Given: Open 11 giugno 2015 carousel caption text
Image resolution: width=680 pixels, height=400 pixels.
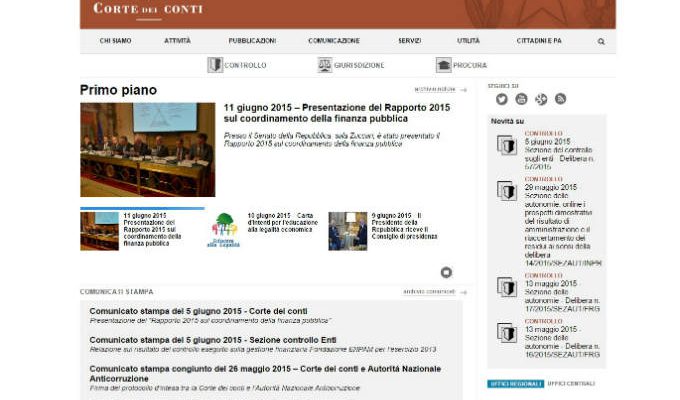Looking at the screenshot, I should [152, 230].
